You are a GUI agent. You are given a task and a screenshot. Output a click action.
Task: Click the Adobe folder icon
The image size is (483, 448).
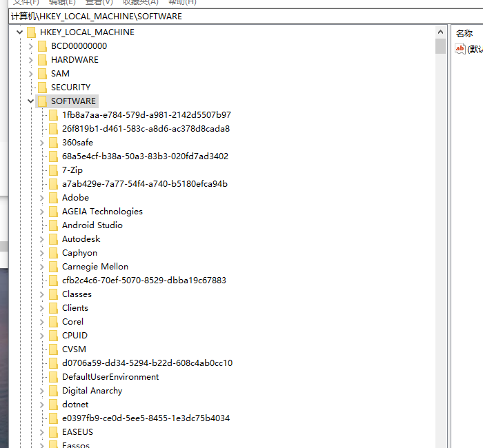pos(53,198)
